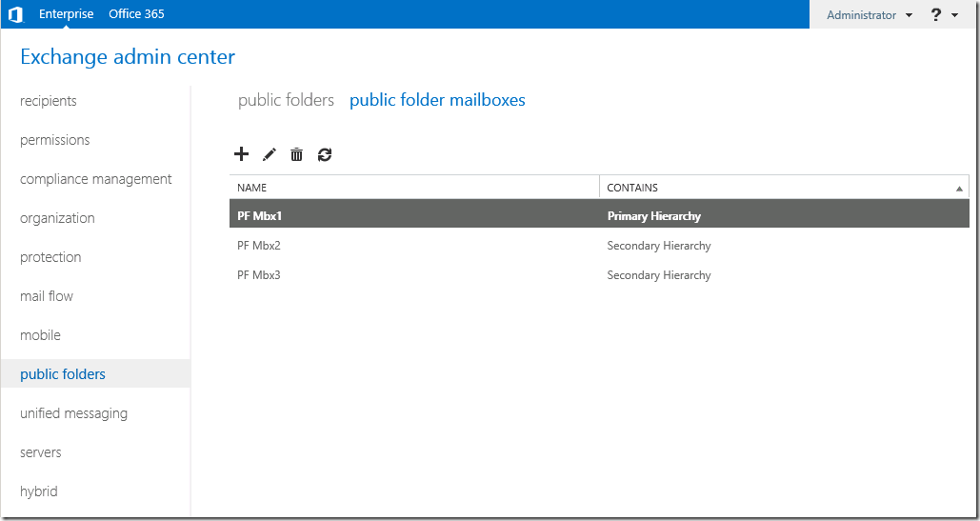Click Secondary Hierarchy cell for PF Mbx2
Image resolution: width=980 pixels, height=521 pixels.
click(659, 246)
